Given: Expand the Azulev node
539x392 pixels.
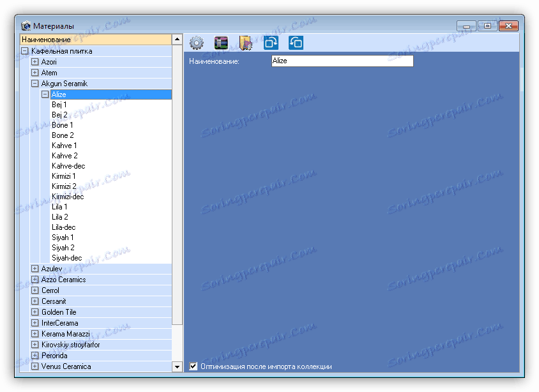Looking at the screenshot, I should tap(34, 268).
